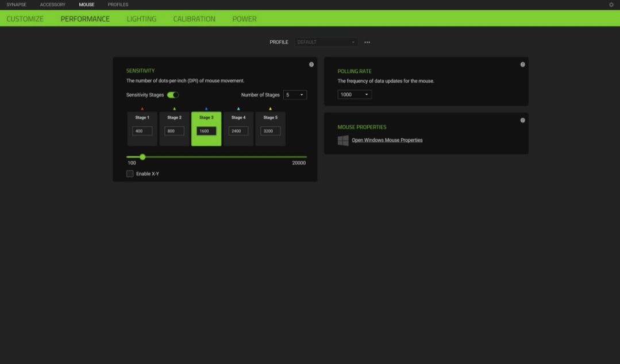Click the slider maximum value 20000
The image size is (620, 364).
click(x=299, y=163)
